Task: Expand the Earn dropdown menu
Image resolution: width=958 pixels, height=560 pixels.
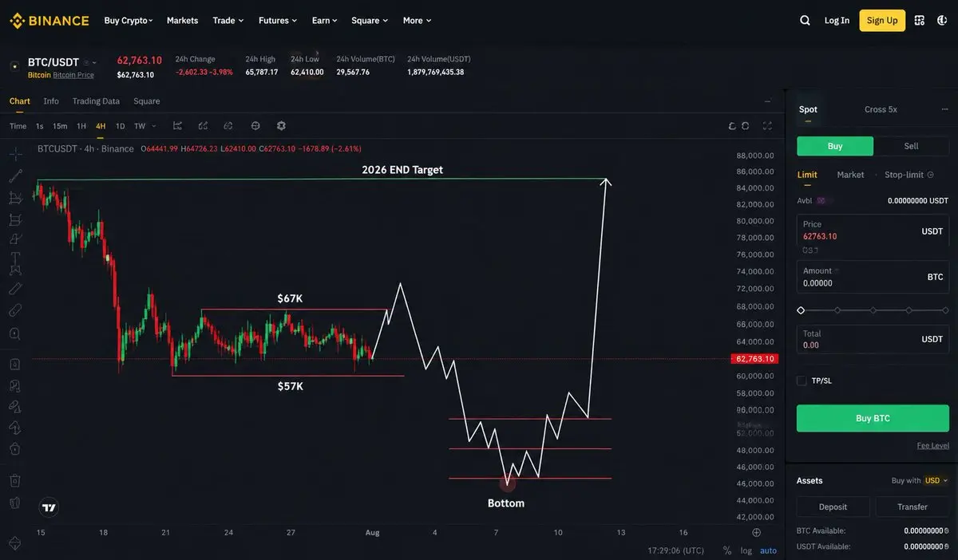Action: 325,21
